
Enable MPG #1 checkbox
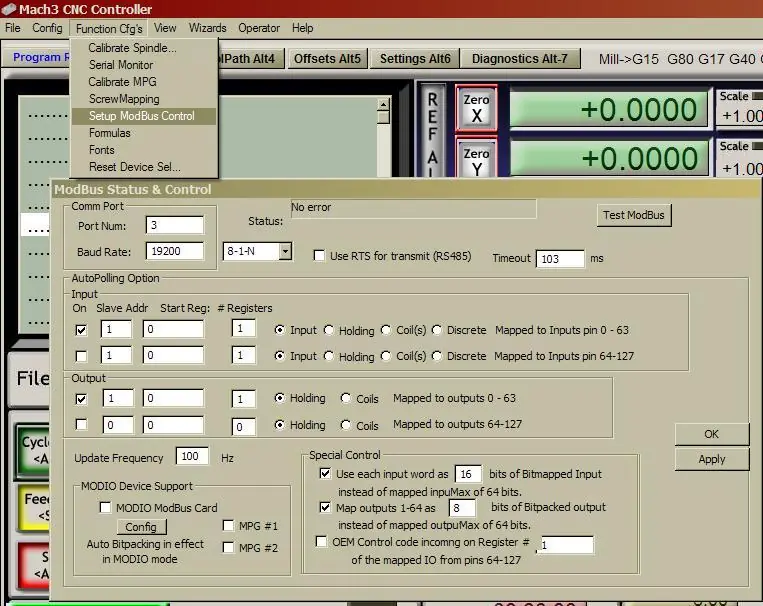coord(228,525)
